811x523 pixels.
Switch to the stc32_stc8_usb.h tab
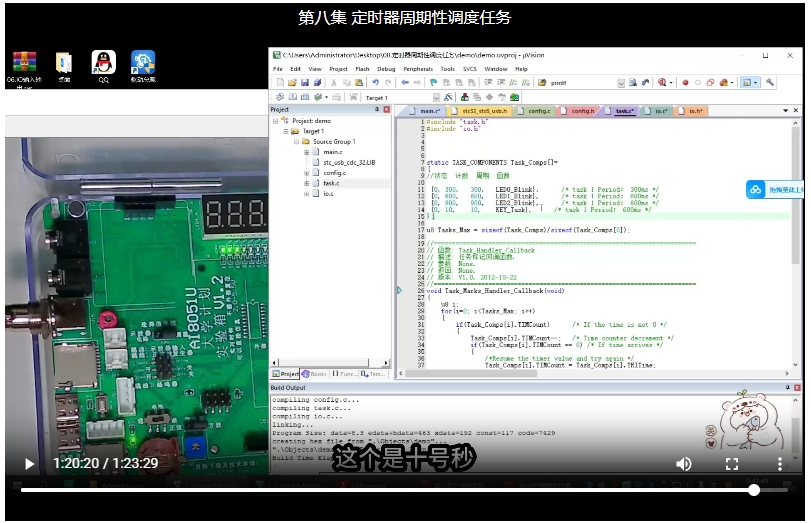point(480,111)
